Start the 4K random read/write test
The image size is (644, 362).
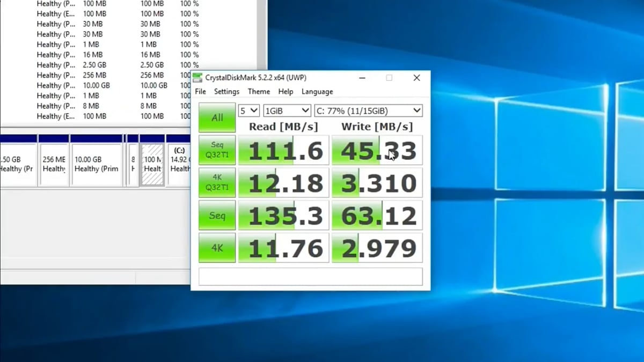[x=216, y=248]
